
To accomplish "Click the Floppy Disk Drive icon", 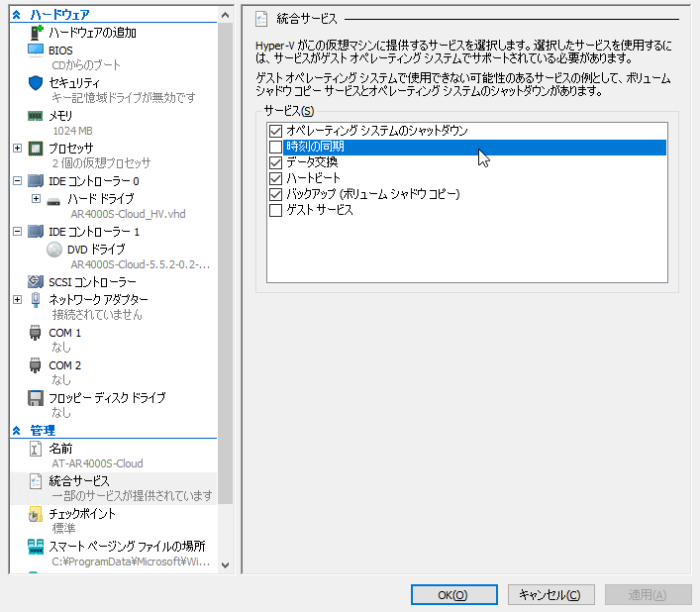I will pos(36,398).
